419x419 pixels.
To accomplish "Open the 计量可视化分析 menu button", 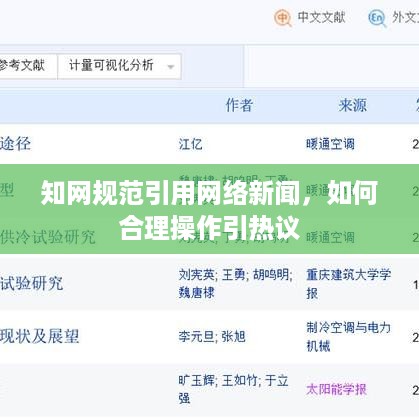I will tap(119, 66).
